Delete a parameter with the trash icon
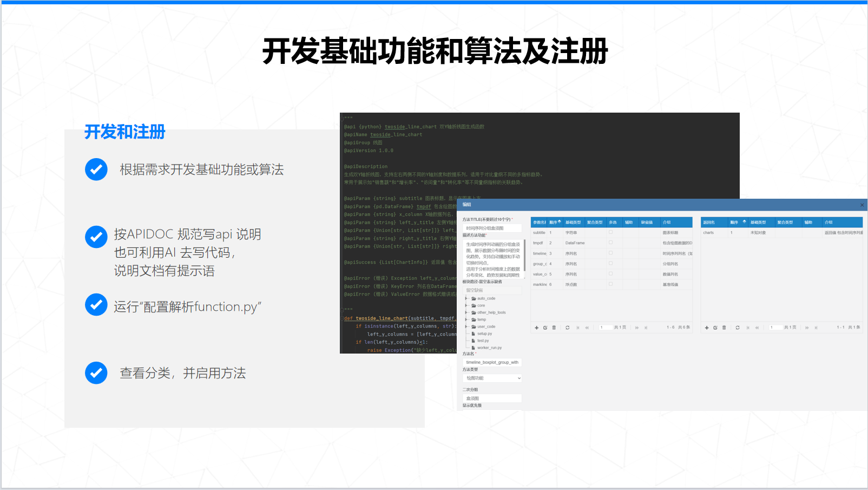This screenshot has width=868, height=490. [x=555, y=327]
